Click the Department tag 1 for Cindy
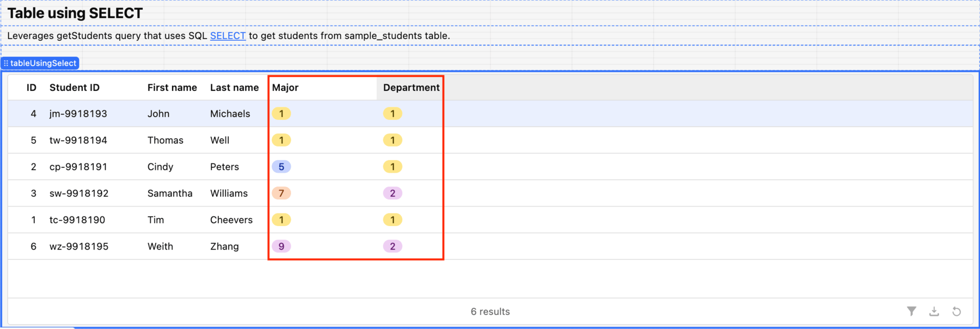This screenshot has width=980, height=329. 393,167
